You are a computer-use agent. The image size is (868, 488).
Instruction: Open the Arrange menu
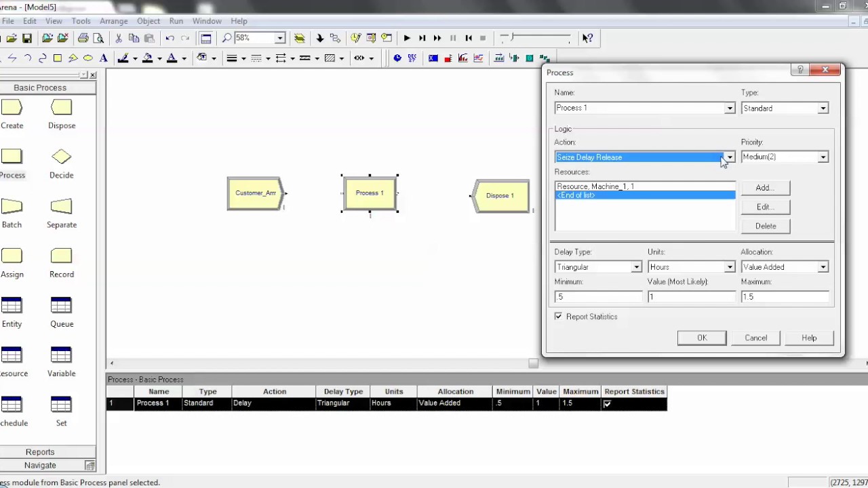114,21
